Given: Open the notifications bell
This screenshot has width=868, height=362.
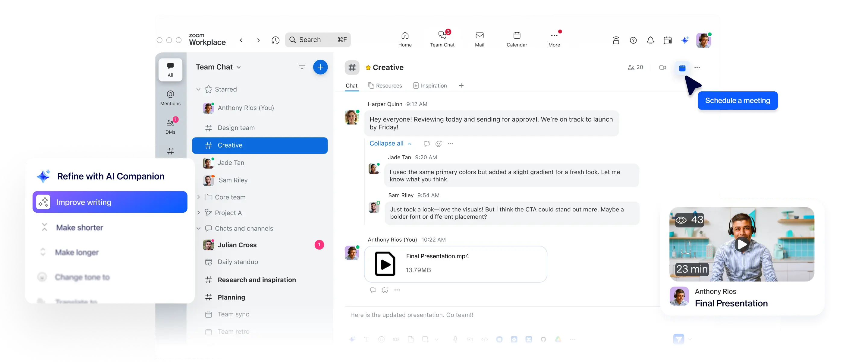Looking at the screenshot, I should coord(650,40).
